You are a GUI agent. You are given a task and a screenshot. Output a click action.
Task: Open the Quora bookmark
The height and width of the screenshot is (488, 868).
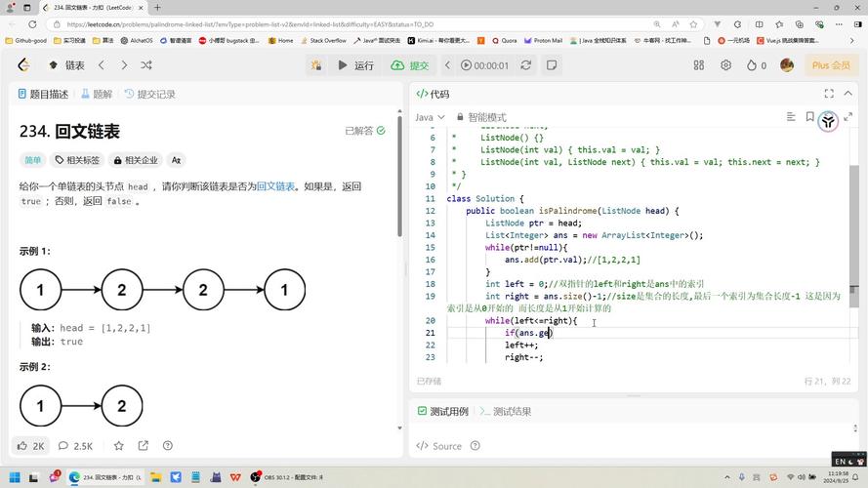click(x=505, y=40)
